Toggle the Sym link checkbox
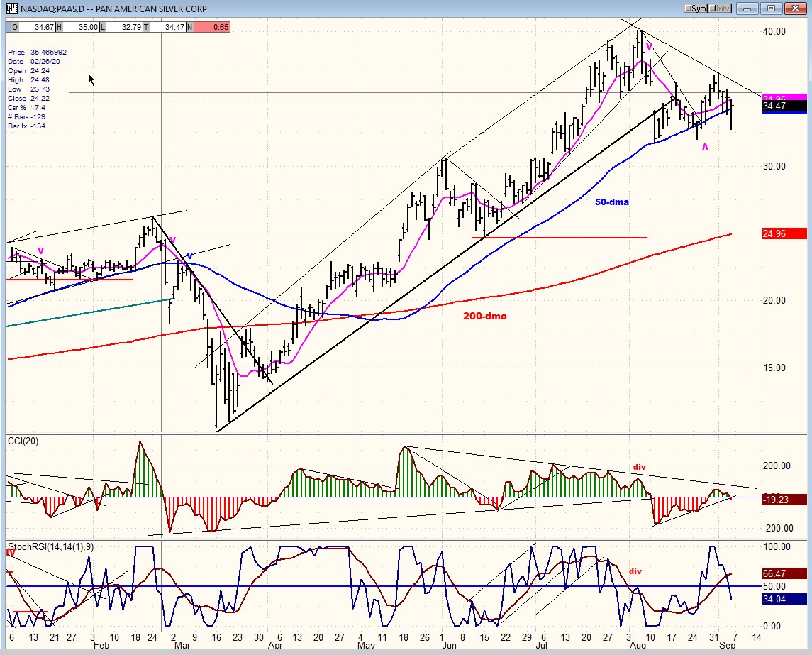 click(696, 9)
